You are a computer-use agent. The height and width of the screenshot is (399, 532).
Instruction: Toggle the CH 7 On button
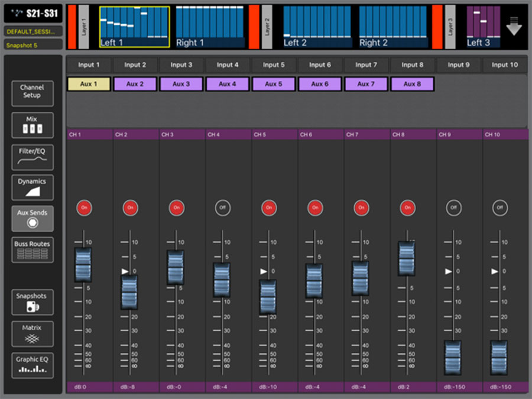pyautogui.click(x=361, y=207)
